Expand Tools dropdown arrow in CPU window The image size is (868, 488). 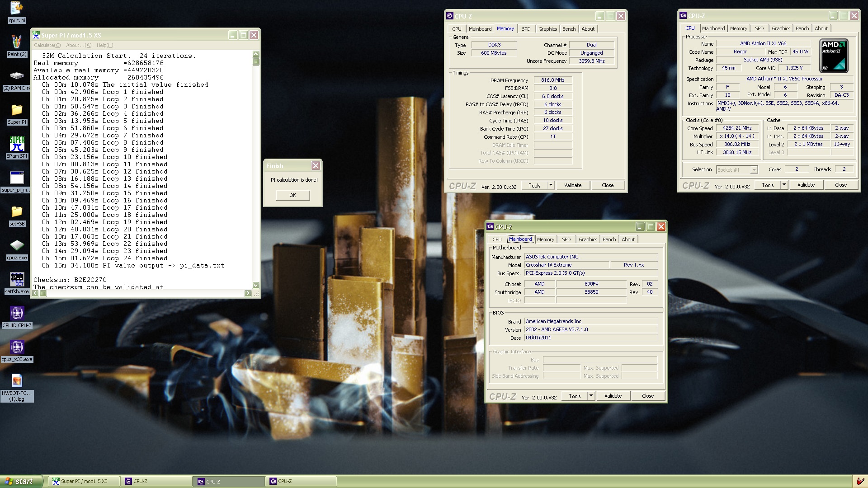784,185
